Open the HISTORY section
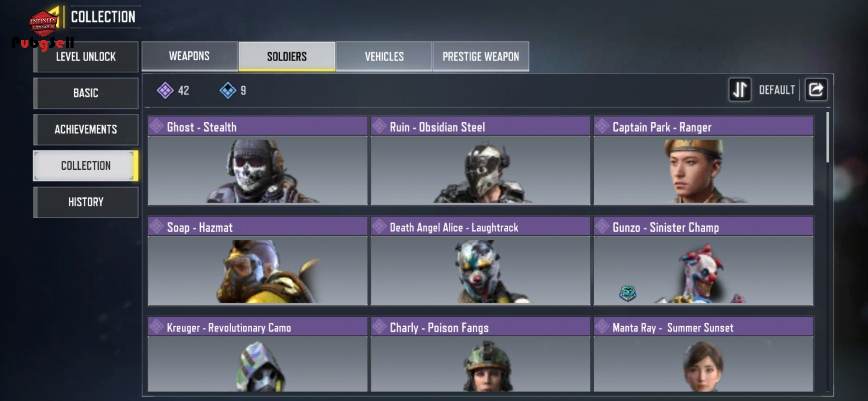 tap(86, 202)
